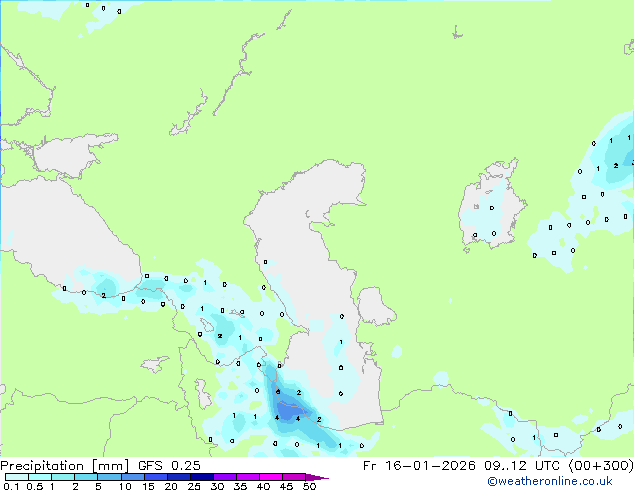
Task: Click the legend swatch between 10 and 15
Action: (132, 477)
